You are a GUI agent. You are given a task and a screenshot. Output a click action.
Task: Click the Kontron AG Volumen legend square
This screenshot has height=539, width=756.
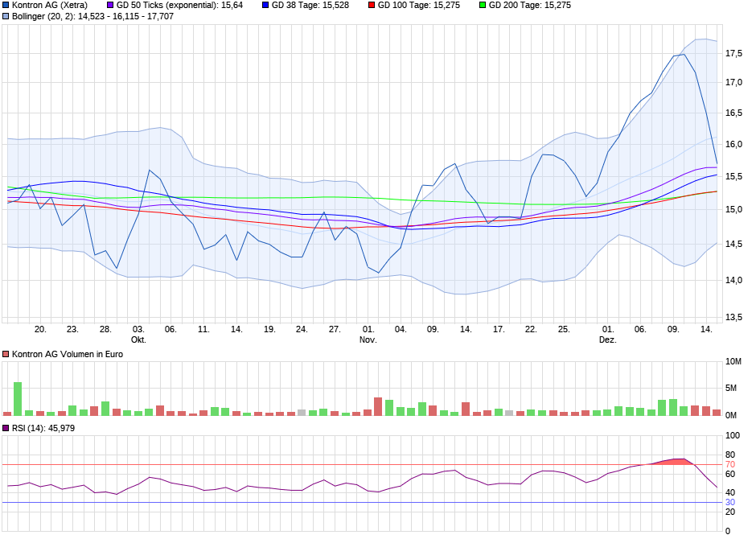point(6,352)
